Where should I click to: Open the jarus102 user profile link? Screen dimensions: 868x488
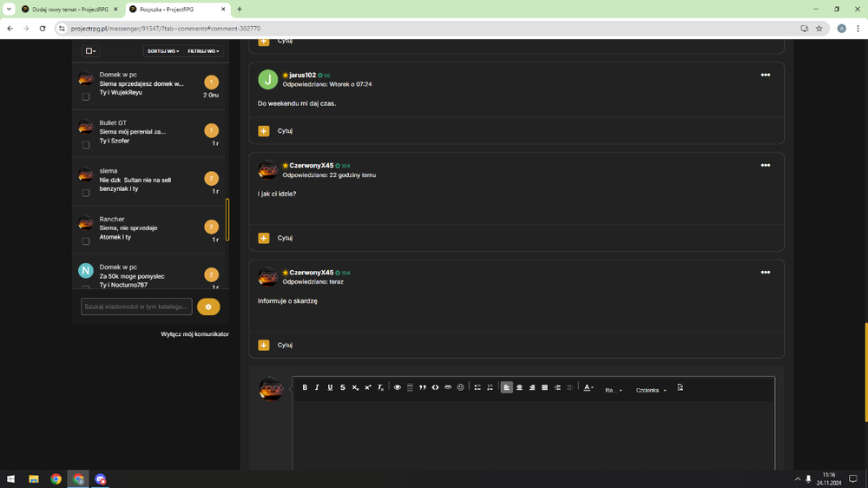pos(302,76)
